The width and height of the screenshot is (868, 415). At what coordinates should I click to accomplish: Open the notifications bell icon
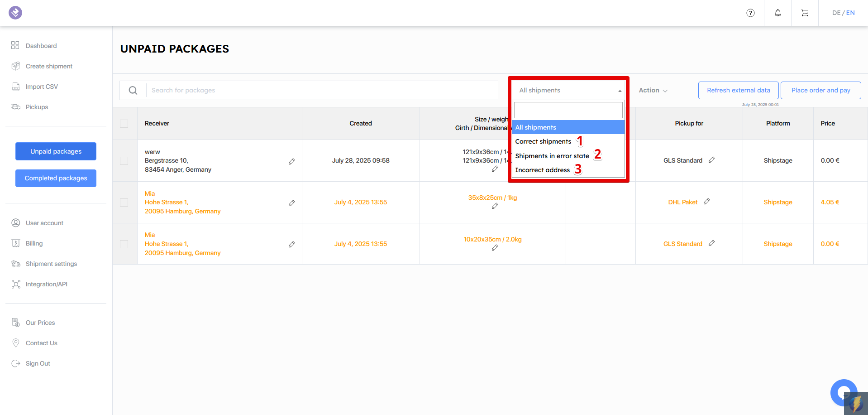pyautogui.click(x=777, y=13)
